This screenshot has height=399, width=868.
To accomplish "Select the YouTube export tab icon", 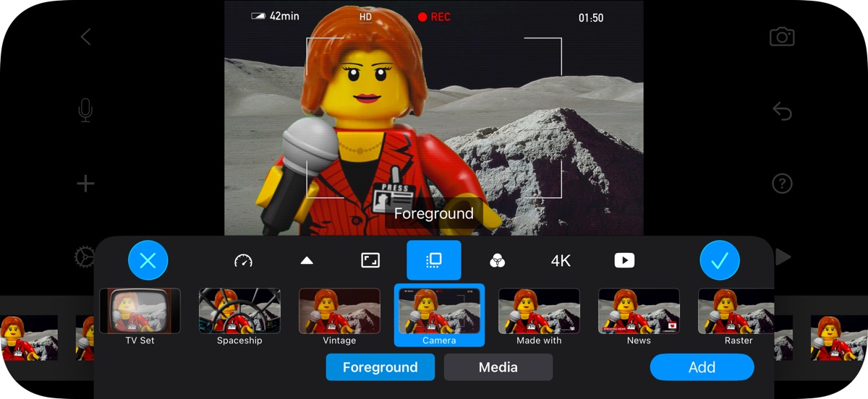I will tap(624, 261).
